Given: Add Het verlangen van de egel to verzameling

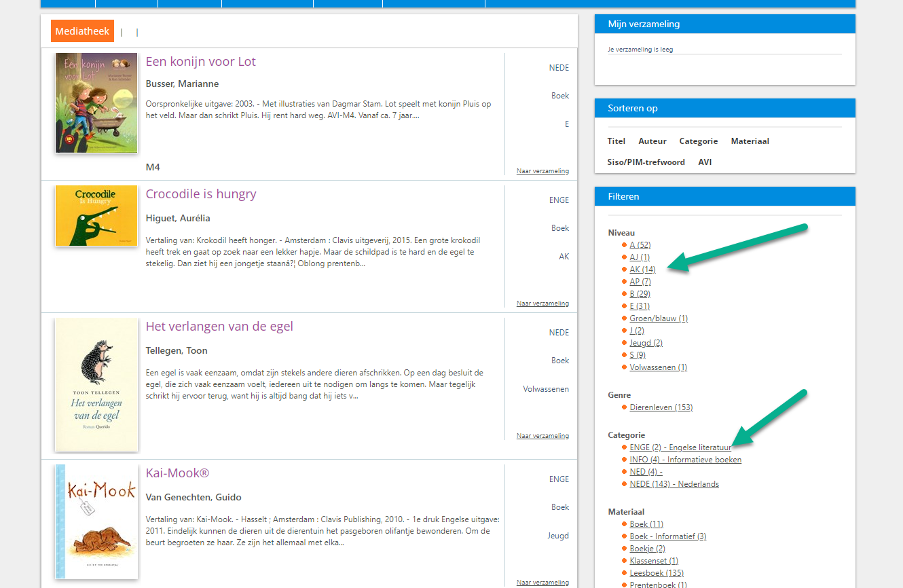Looking at the screenshot, I should click(542, 436).
